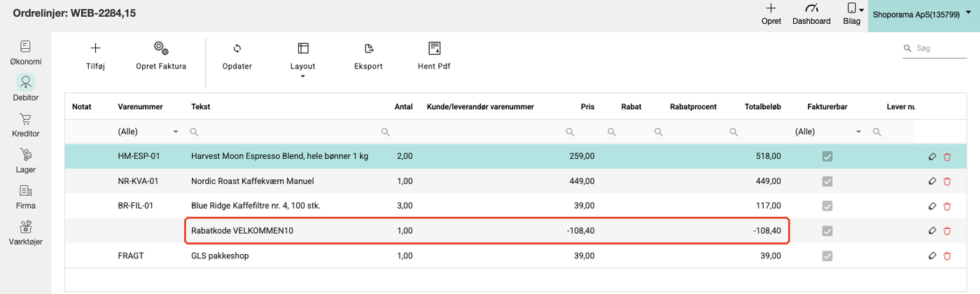Sort by the Fakturerbar column header
This screenshot has width=980, height=294.
(x=827, y=106)
